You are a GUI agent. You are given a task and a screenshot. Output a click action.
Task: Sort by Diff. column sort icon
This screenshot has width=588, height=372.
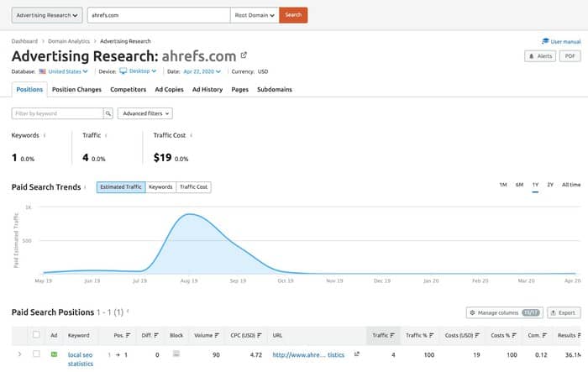click(x=156, y=335)
